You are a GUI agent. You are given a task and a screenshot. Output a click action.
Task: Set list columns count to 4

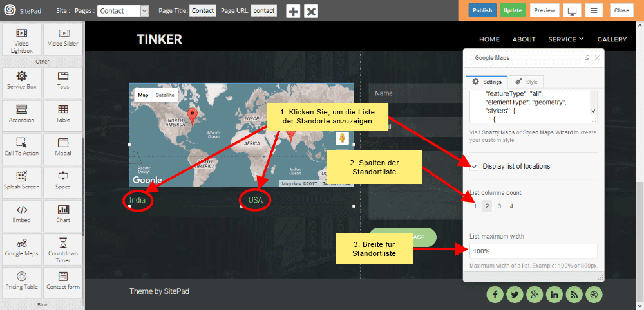pyautogui.click(x=511, y=206)
